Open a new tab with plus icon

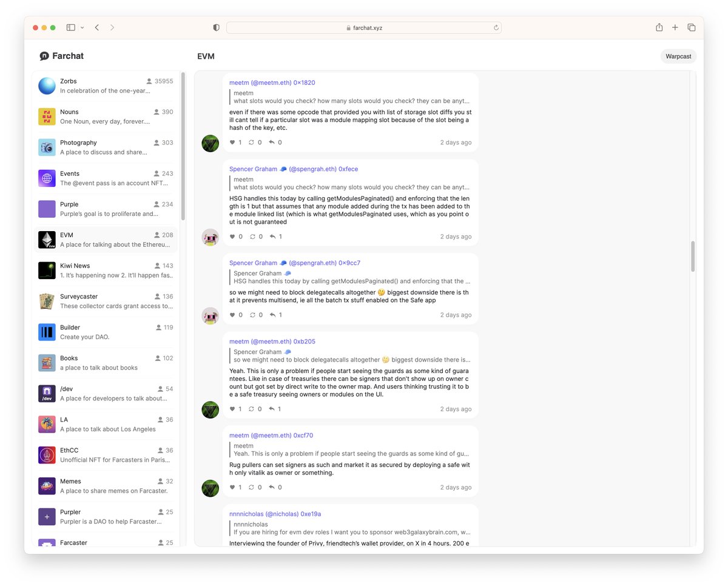(x=675, y=27)
